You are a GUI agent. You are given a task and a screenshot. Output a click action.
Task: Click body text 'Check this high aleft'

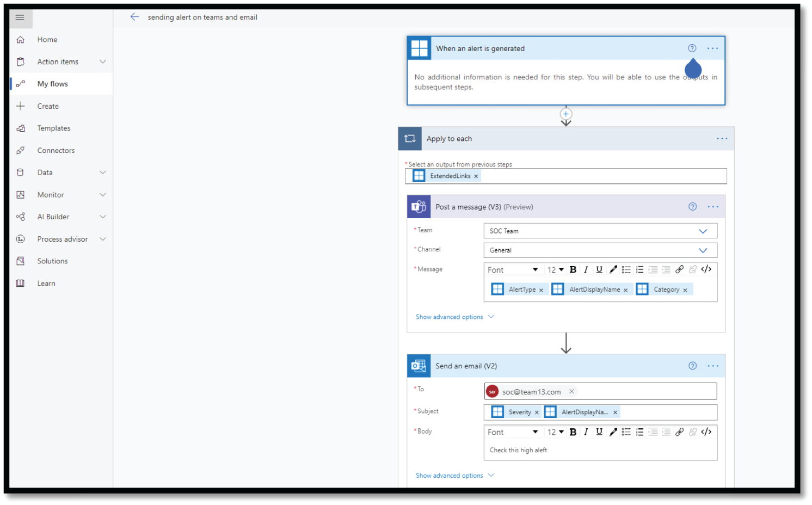point(518,450)
